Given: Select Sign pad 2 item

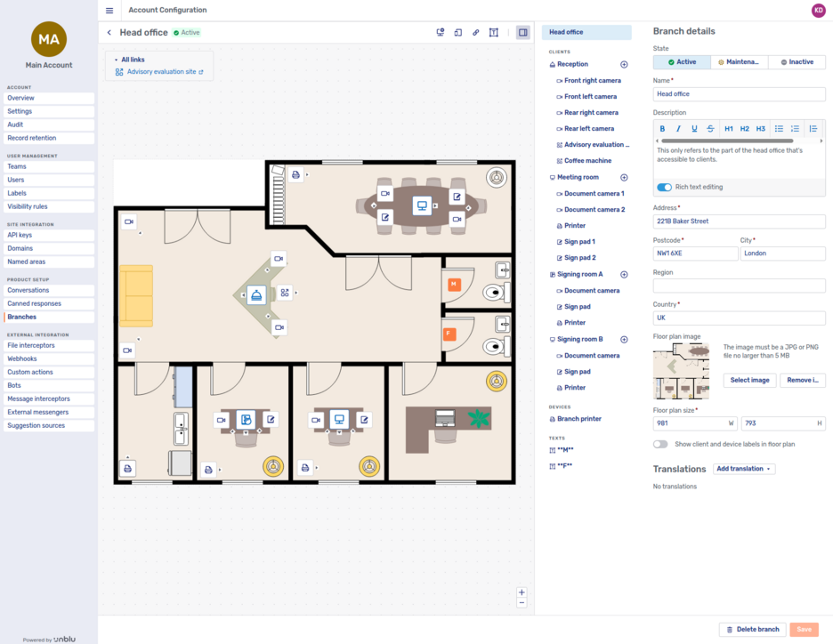Looking at the screenshot, I should [579, 258].
